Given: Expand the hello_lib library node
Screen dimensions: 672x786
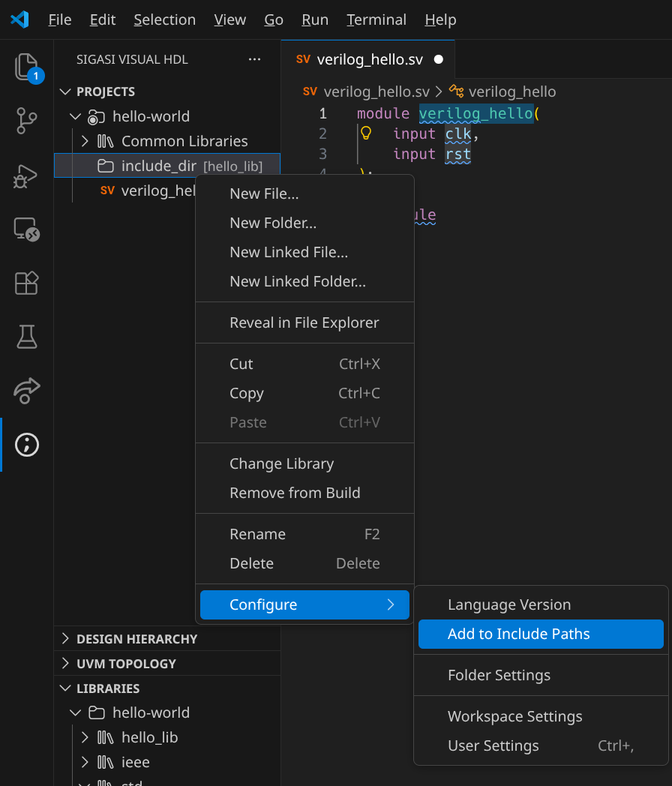Looking at the screenshot, I should click(x=85, y=737).
